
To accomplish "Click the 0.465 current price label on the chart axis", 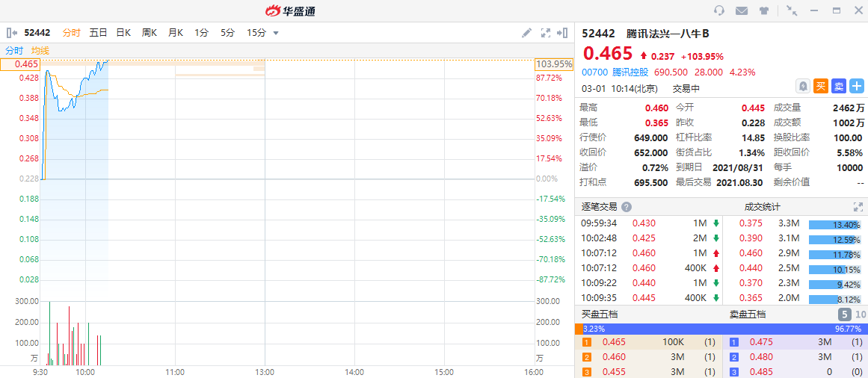I will click(19, 64).
